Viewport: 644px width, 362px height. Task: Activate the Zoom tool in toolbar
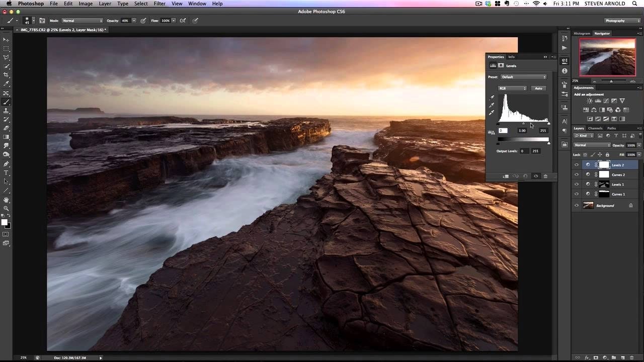pyautogui.click(x=6, y=208)
